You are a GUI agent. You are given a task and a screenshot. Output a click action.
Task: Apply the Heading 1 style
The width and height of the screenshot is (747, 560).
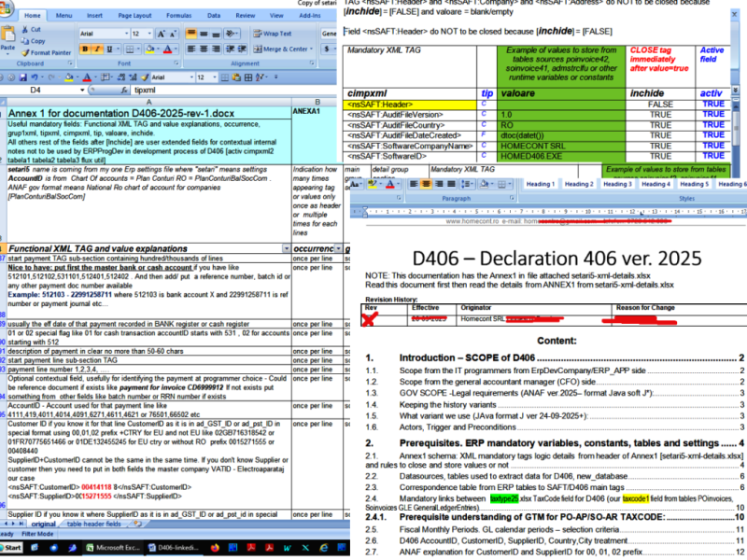(540, 184)
